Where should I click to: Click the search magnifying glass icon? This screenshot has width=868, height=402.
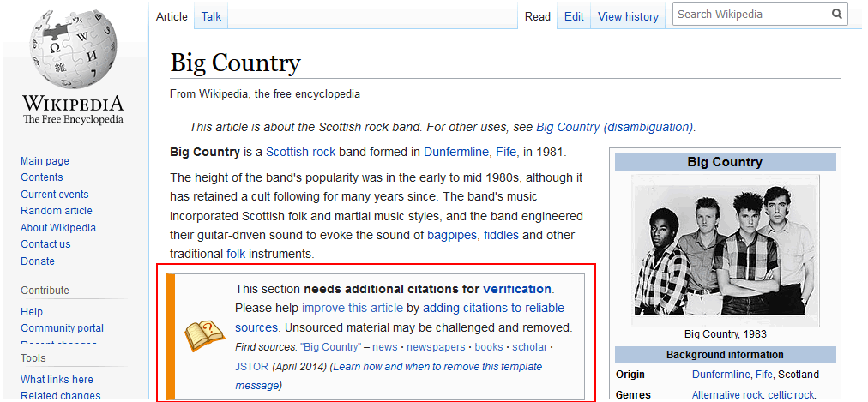point(836,14)
